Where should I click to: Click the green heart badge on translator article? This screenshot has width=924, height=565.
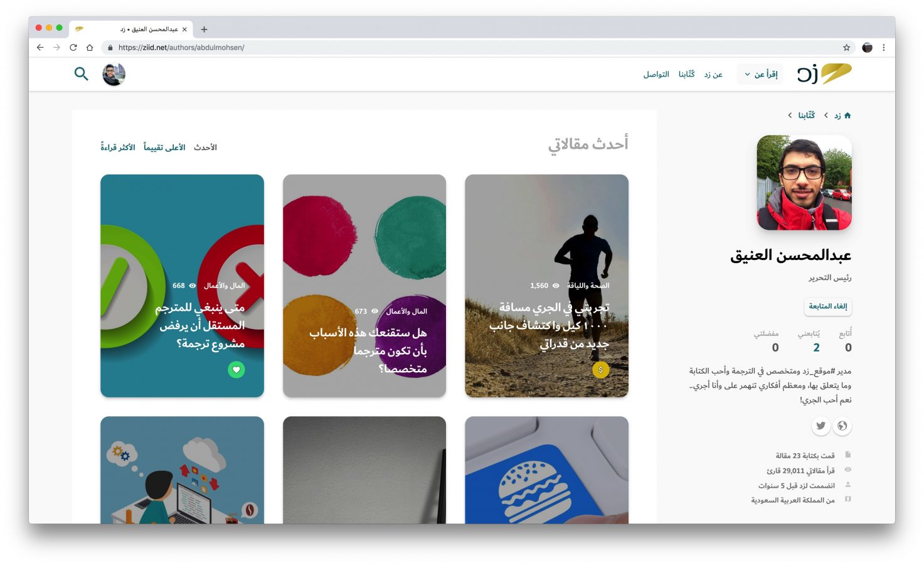(236, 370)
